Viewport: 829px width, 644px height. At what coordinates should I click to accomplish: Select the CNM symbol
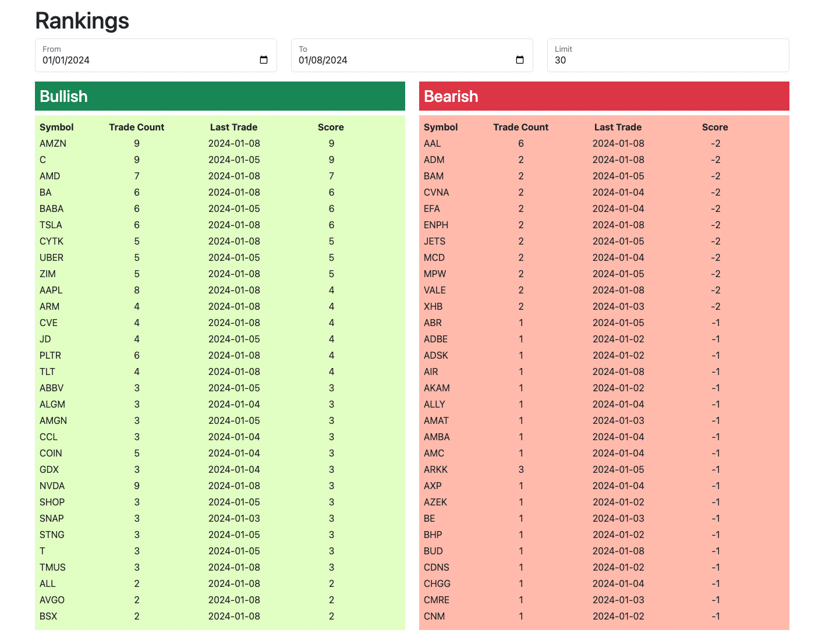[x=434, y=616]
